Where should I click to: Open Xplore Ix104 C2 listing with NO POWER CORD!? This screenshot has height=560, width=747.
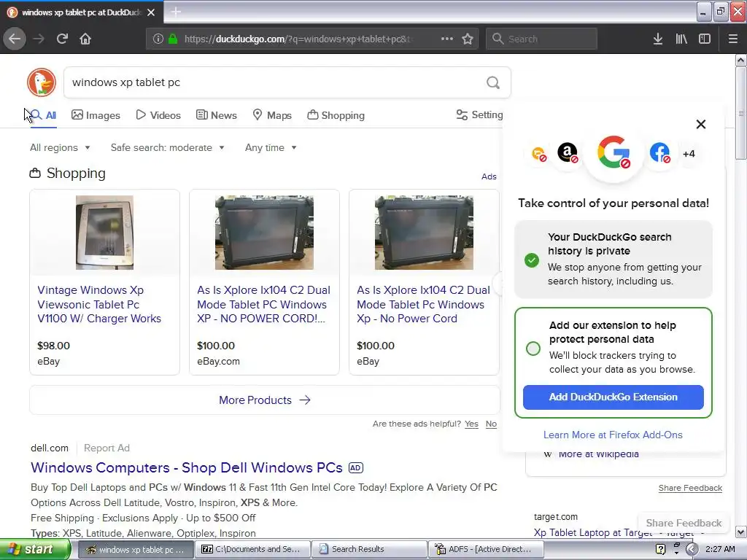[263, 304]
